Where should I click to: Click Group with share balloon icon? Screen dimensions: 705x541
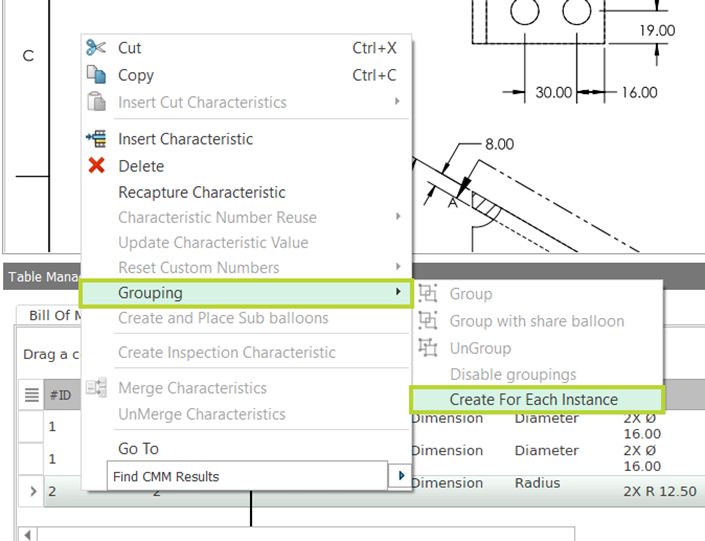click(428, 321)
